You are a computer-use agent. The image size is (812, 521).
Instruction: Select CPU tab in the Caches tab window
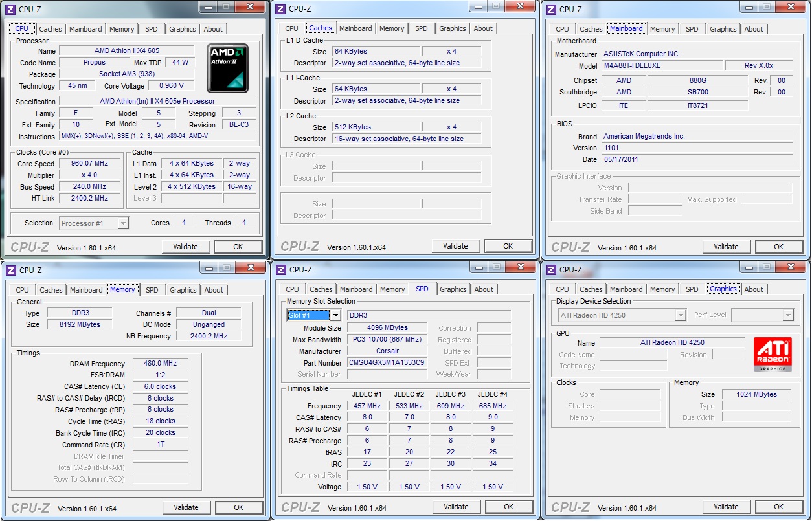pyautogui.click(x=291, y=28)
